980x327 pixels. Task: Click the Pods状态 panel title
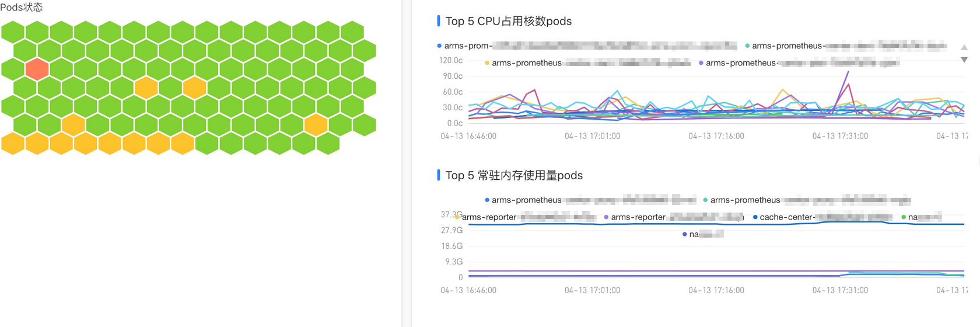[x=22, y=7]
